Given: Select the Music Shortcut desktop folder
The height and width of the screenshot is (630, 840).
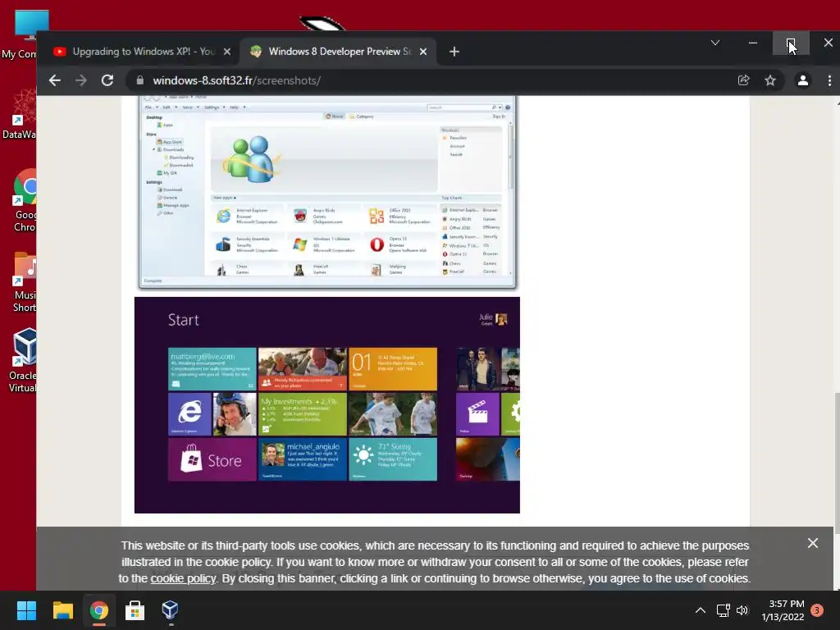Looking at the screenshot, I should 24,282.
